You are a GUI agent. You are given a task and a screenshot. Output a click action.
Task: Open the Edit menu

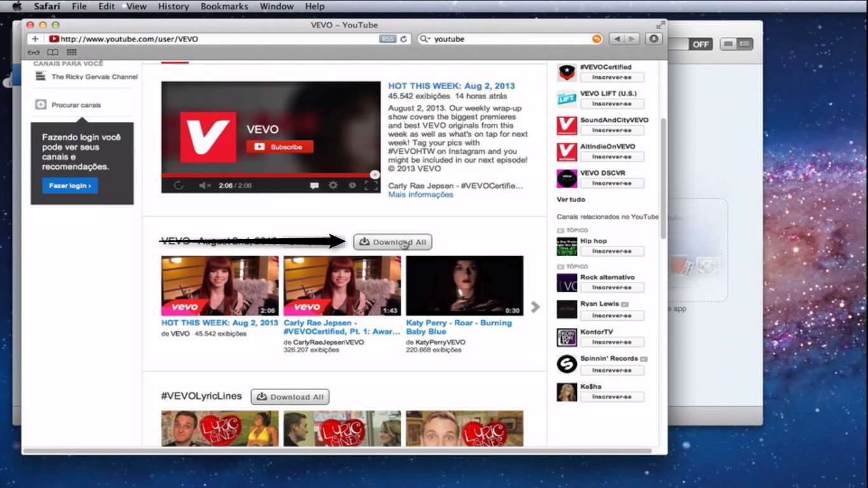coord(106,6)
